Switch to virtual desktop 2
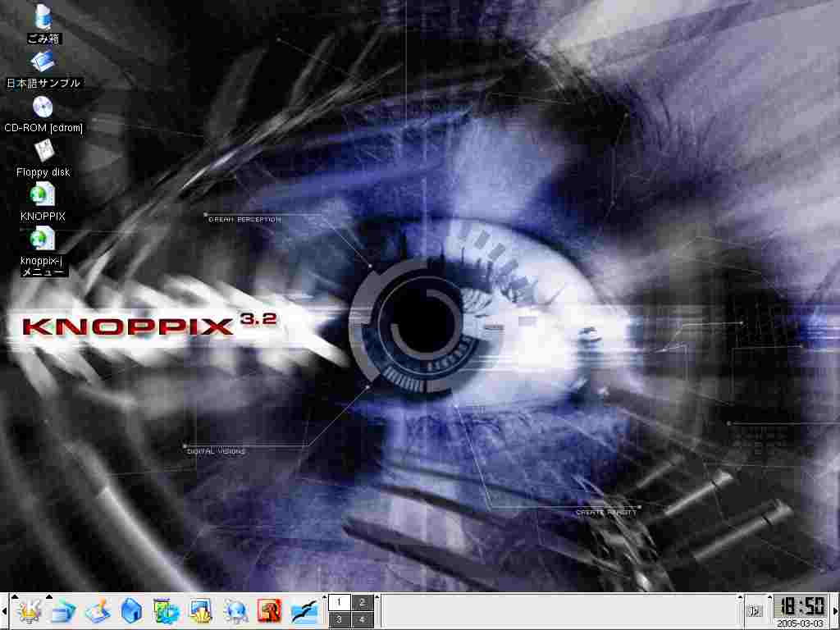Image resolution: width=840 pixels, height=630 pixels. pyautogui.click(x=363, y=602)
